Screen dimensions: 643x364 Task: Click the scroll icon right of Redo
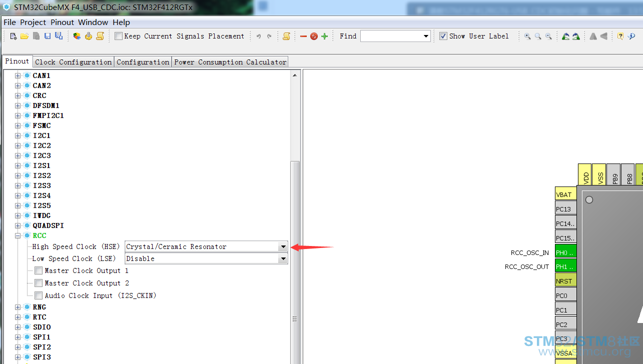coord(286,36)
